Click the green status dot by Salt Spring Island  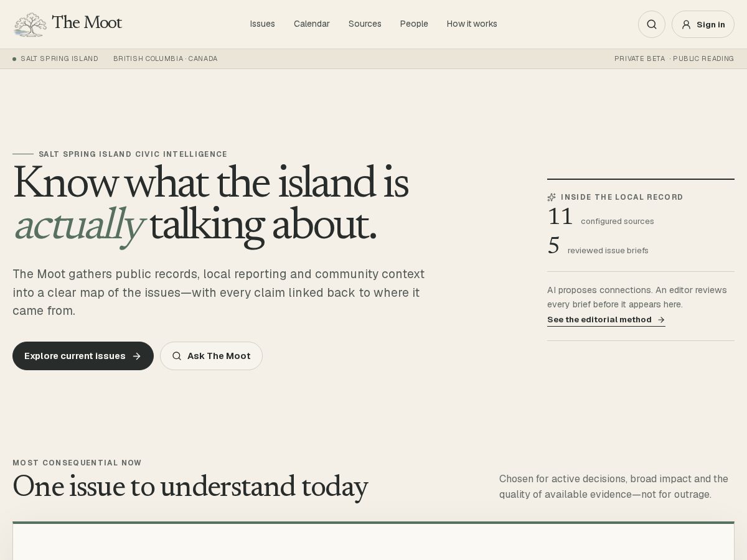14,59
